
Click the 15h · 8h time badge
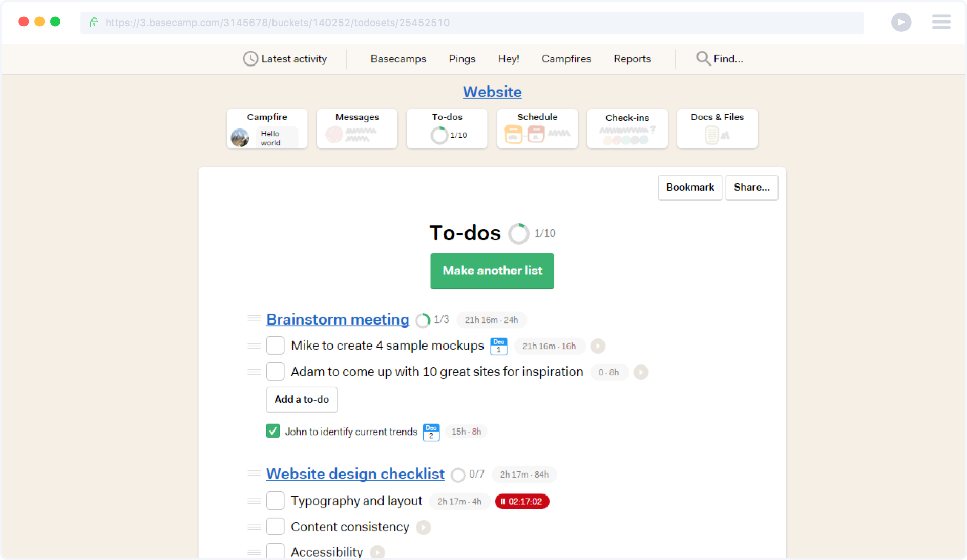coord(466,432)
